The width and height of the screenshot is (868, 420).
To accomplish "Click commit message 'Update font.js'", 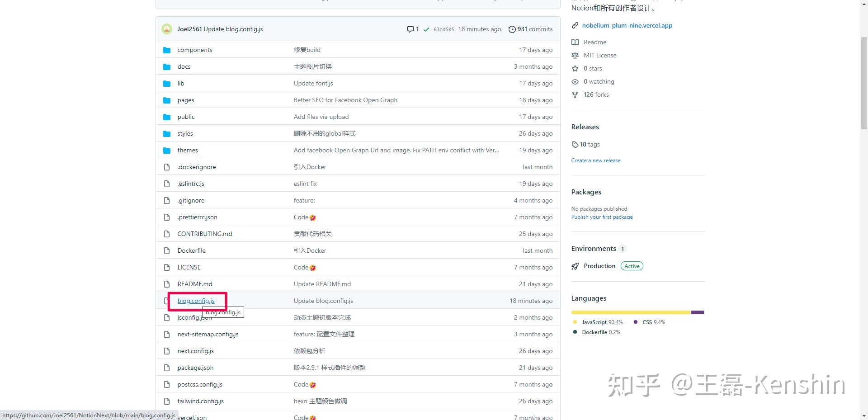I will click(x=313, y=83).
